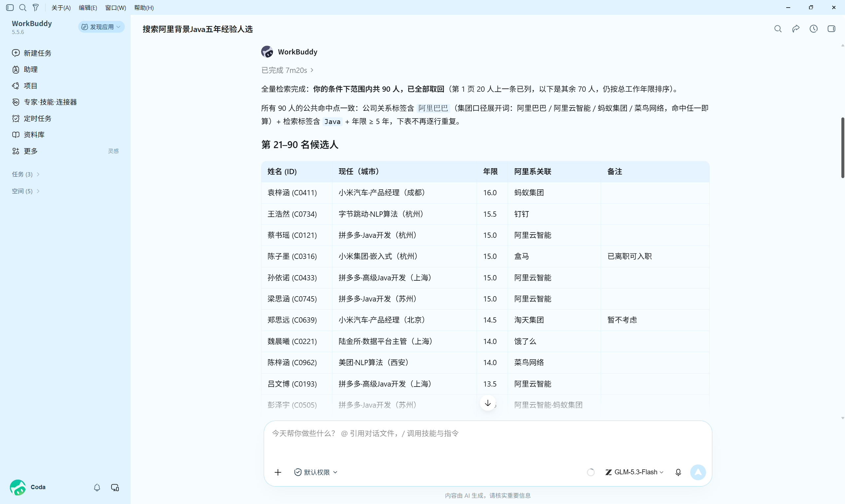Click the device screen icon beside the bell

pos(115,488)
